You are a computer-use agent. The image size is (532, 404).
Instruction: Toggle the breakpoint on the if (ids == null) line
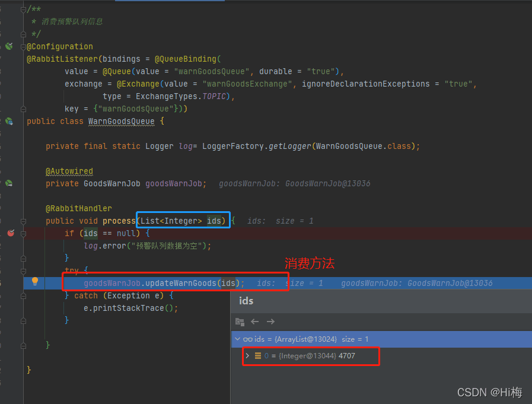click(11, 233)
